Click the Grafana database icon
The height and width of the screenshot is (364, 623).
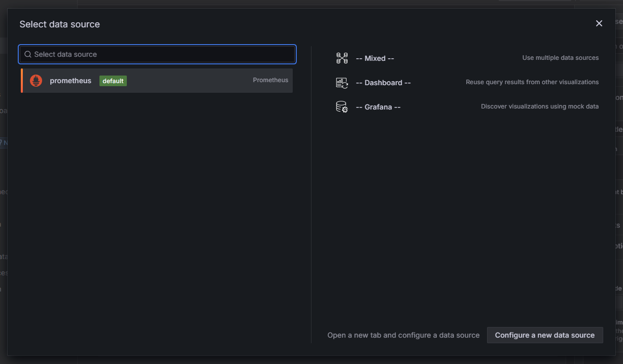(x=342, y=107)
